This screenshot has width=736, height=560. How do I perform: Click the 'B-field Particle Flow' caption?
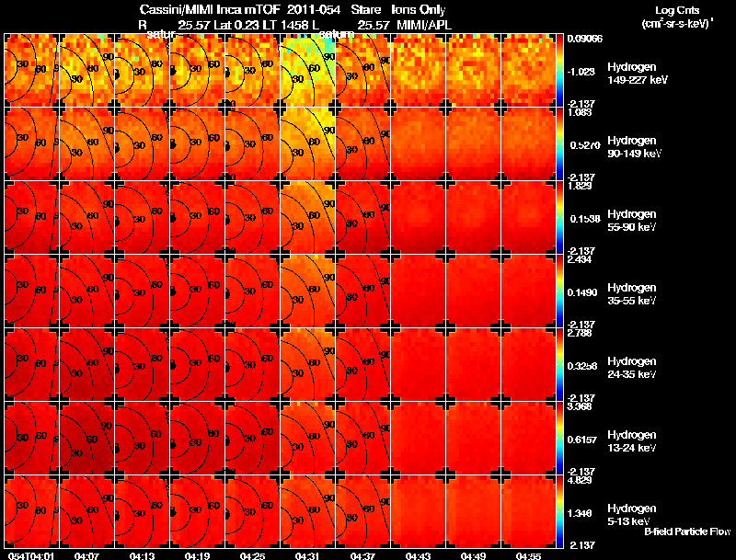(687, 531)
